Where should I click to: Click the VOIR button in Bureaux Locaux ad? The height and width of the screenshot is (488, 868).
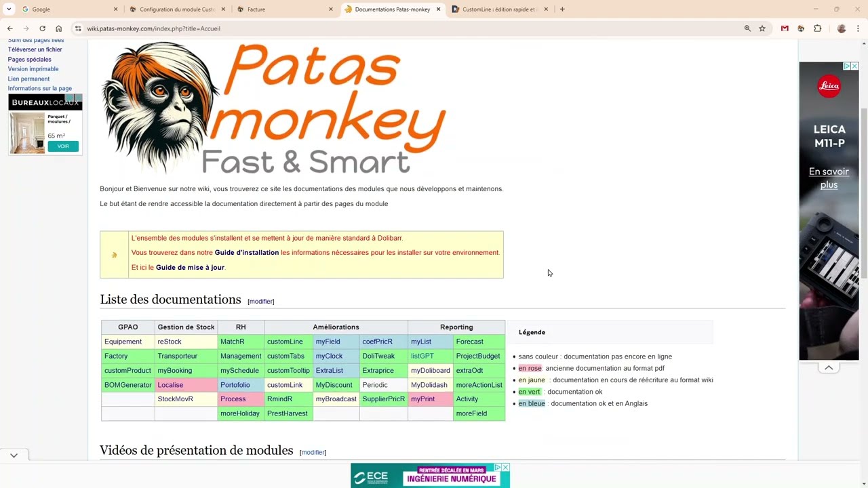[x=63, y=146]
